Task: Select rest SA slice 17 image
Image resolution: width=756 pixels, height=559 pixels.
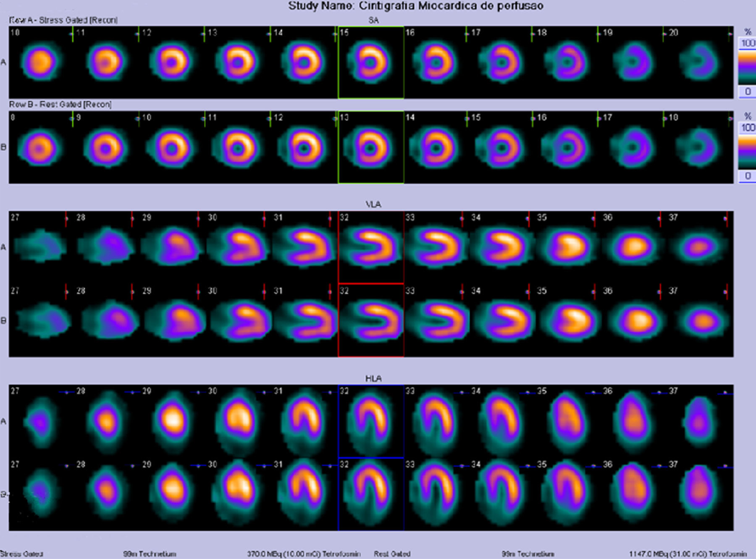Action: (633, 147)
